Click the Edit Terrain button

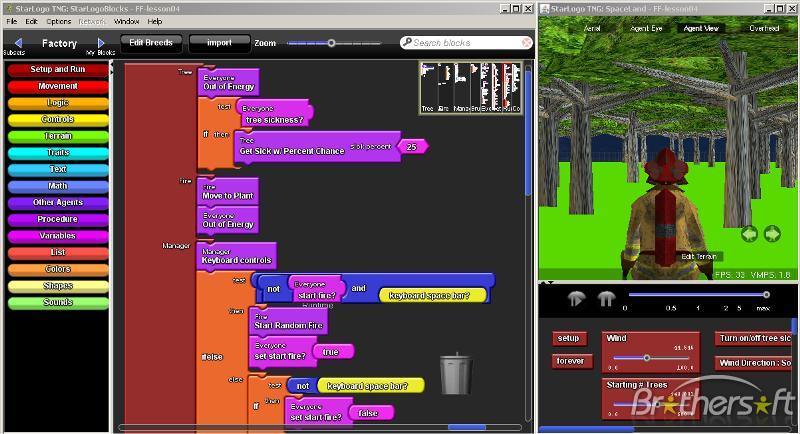click(699, 257)
